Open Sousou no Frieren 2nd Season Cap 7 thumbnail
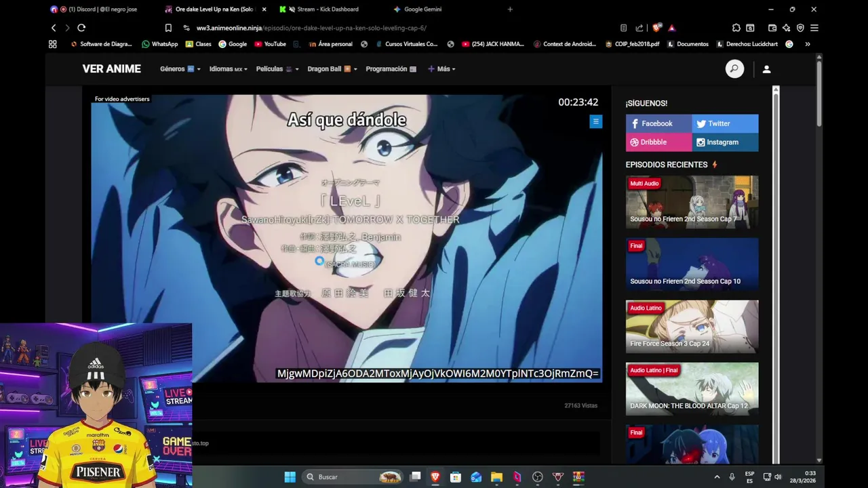 (692, 202)
